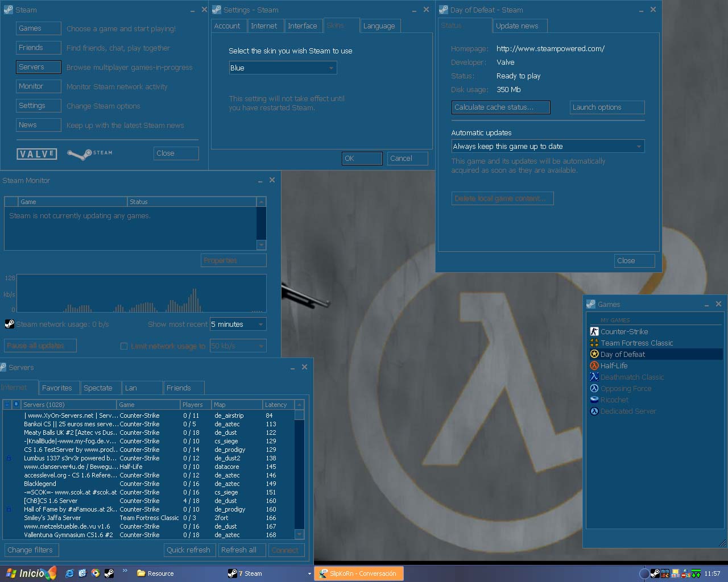Screen dimensions: 728x582
Task: Open the Automatic updates dropdown
Action: [548, 146]
